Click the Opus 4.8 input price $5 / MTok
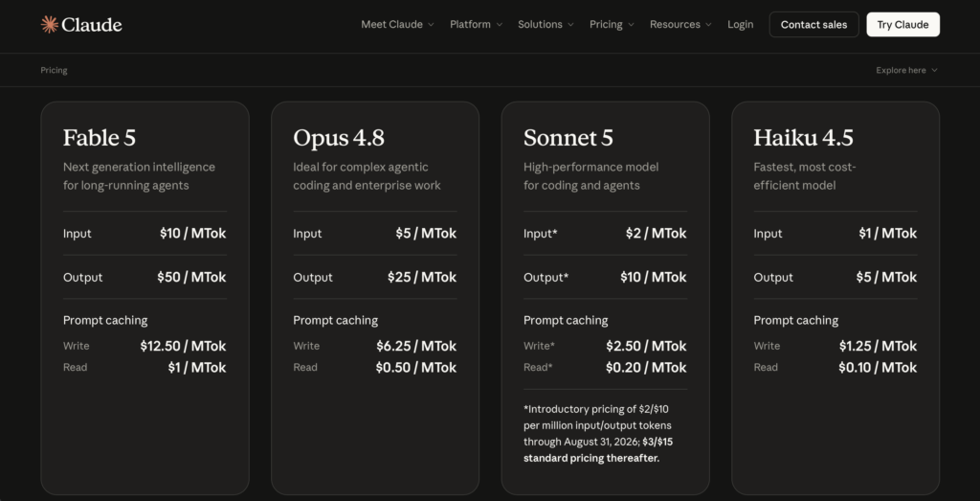980x501 pixels. point(426,234)
